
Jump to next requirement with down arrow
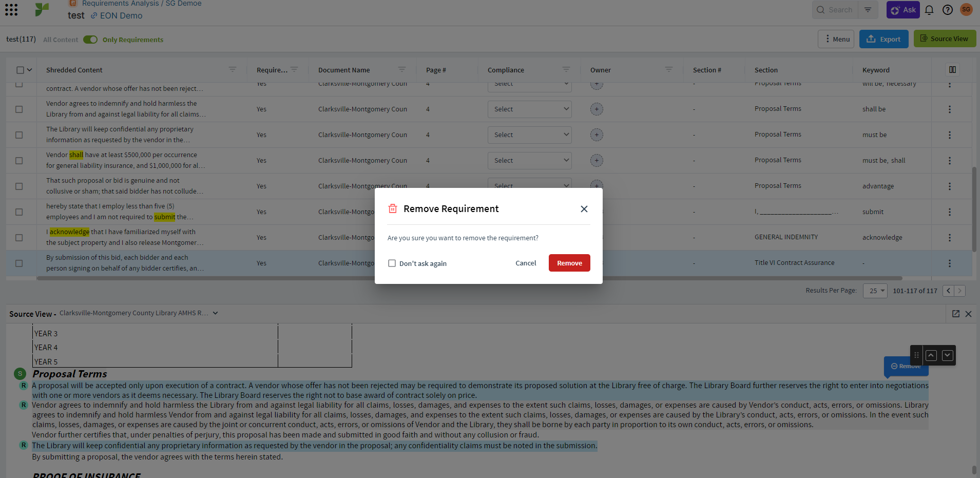point(948,355)
